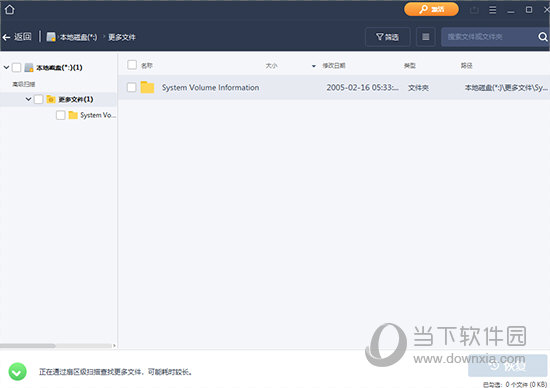Click the 高级扫描 label in the tree

click(24, 84)
